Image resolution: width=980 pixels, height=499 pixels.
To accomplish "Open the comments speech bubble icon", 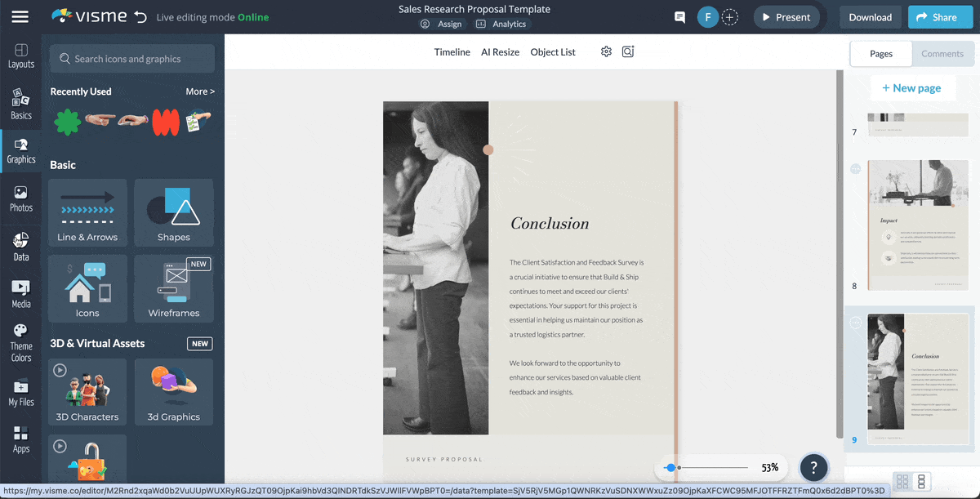I will (679, 17).
